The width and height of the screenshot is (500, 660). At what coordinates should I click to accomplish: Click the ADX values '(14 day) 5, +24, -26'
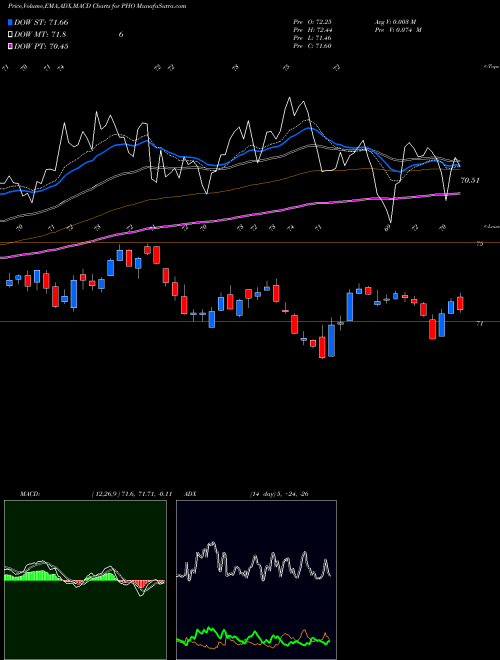[x=279, y=494]
